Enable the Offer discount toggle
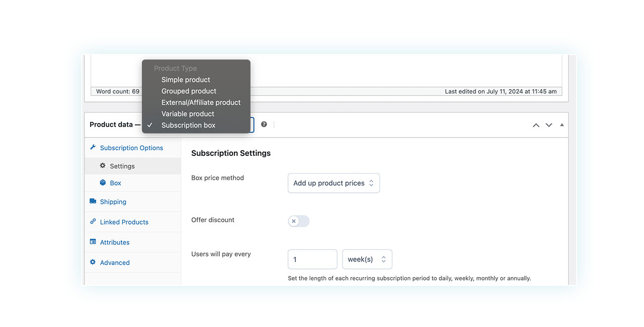 click(299, 221)
